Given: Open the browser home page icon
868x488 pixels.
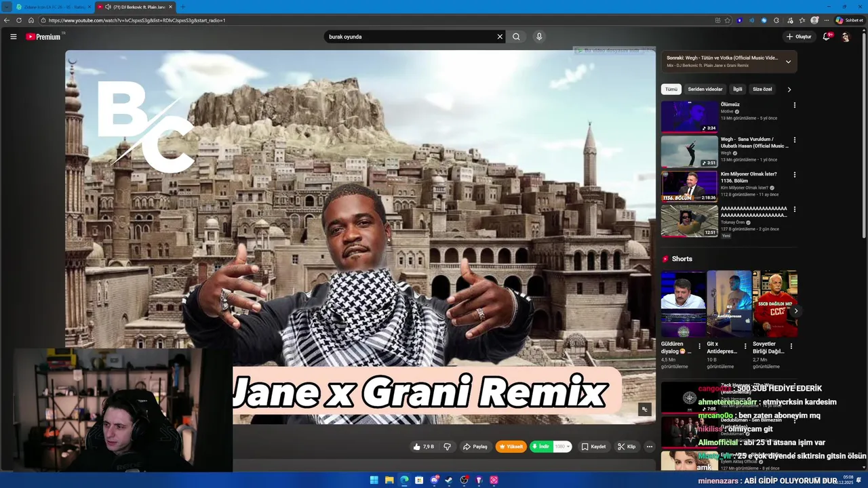Looking at the screenshot, I should 31,20.
